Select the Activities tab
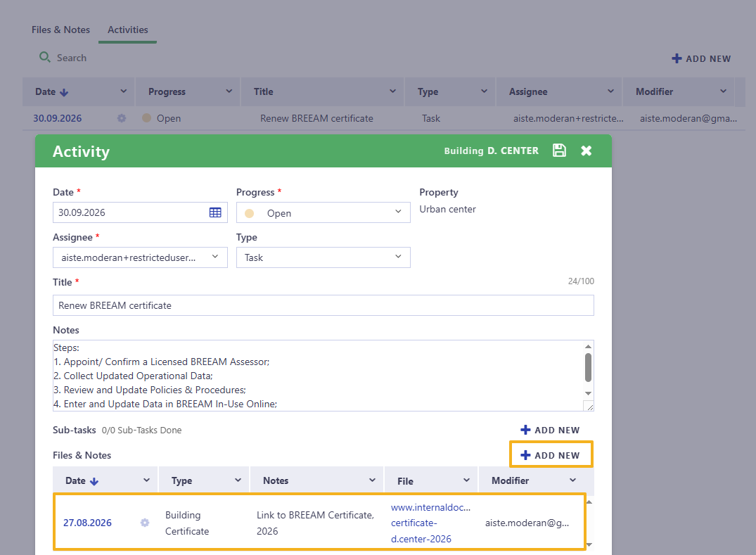 pos(128,30)
